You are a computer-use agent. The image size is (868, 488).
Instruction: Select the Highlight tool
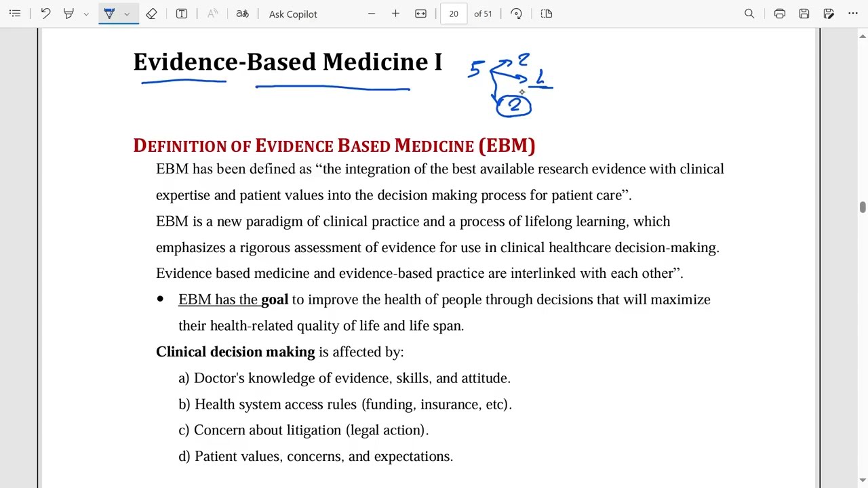click(68, 14)
